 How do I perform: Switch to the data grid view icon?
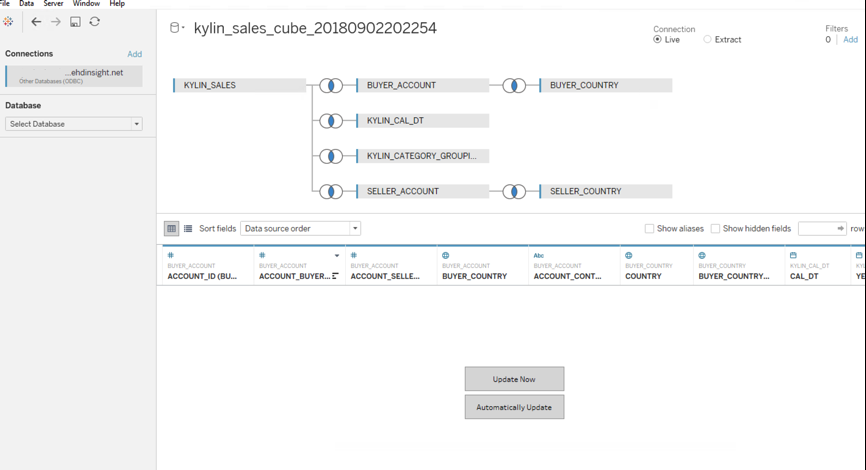[x=171, y=228]
